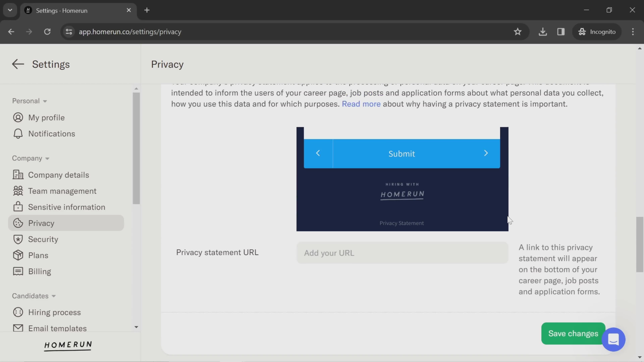Click the main page scrollbar thumb
This screenshot has width=644, height=362.
(639, 244)
